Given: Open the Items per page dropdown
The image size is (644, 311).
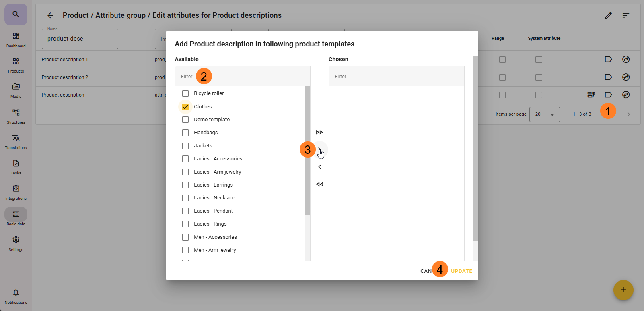Looking at the screenshot, I should [x=544, y=114].
